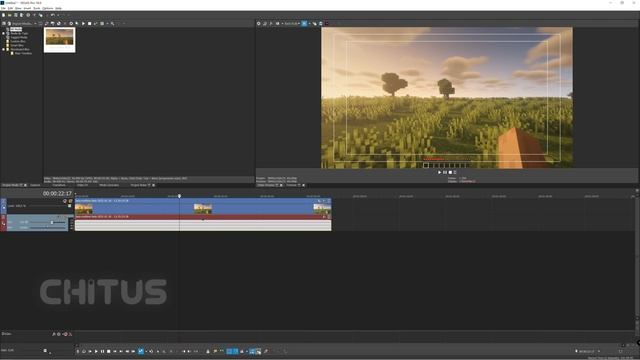The image size is (640, 360).
Task: Toggle lock envelopes to events
Action: click(252, 351)
